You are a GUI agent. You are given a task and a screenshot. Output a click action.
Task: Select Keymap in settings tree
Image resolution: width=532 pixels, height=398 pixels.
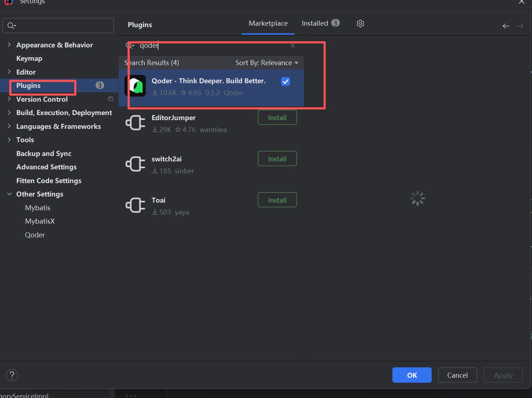coord(29,59)
